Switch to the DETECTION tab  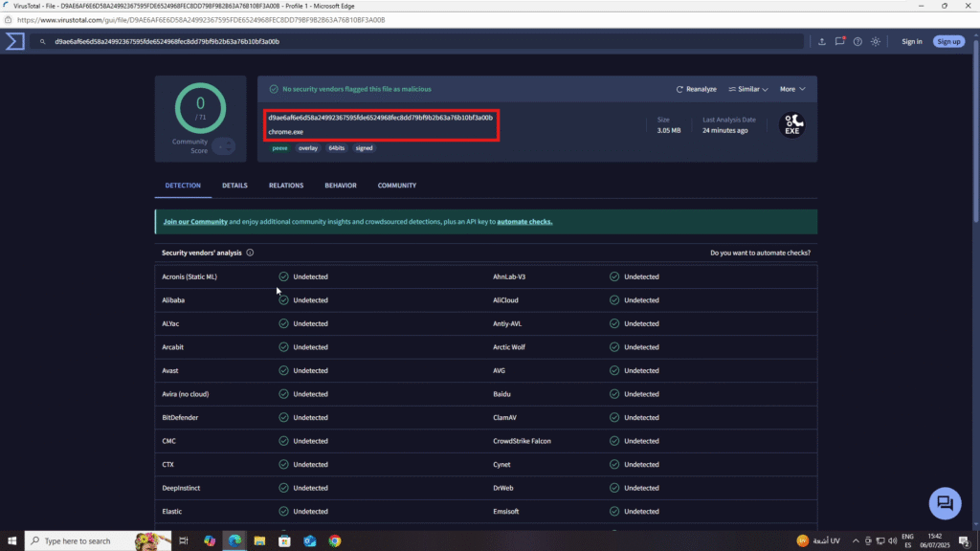(183, 186)
